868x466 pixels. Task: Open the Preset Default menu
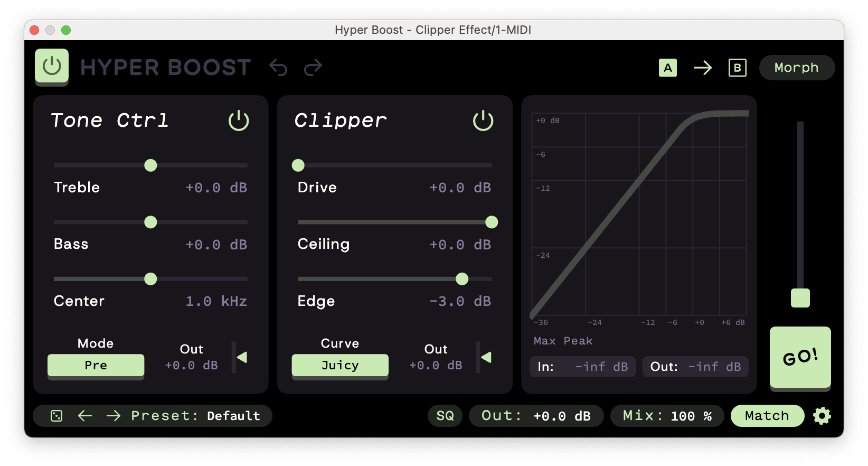point(195,416)
